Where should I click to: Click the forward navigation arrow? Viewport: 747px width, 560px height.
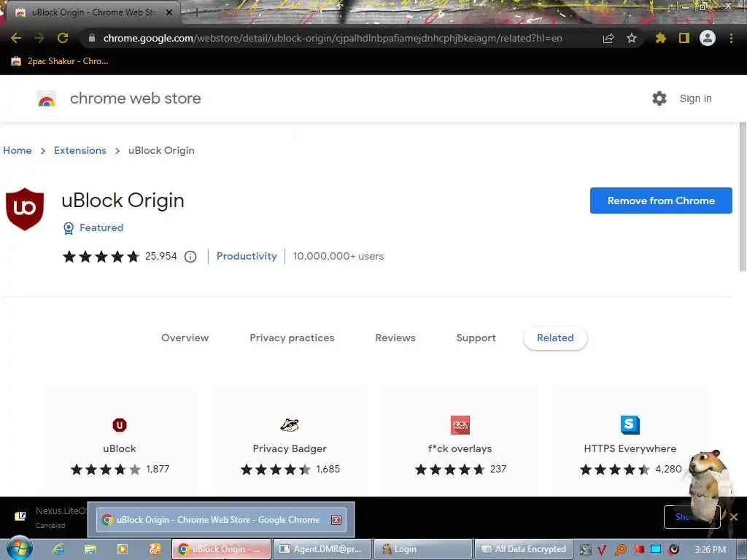(39, 38)
